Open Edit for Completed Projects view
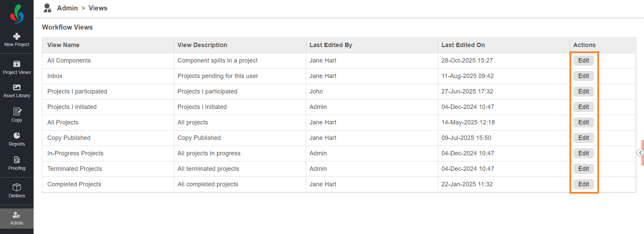644x234 pixels. (584, 184)
